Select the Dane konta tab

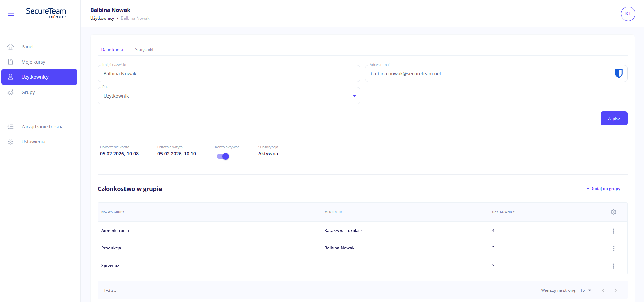click(112, 50)
